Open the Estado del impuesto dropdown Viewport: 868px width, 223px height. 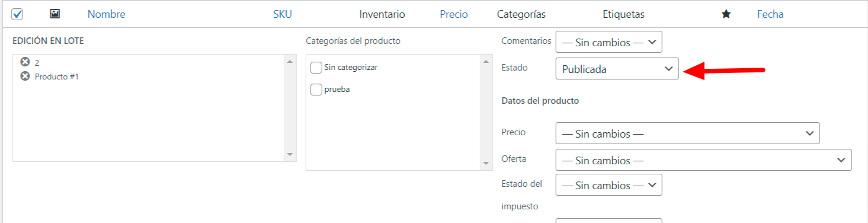pyautogui.click(x=608, y=185)
